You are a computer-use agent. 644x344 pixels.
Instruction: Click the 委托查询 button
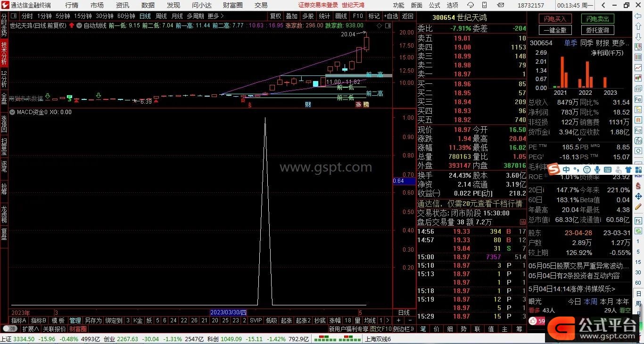(597, 30)
